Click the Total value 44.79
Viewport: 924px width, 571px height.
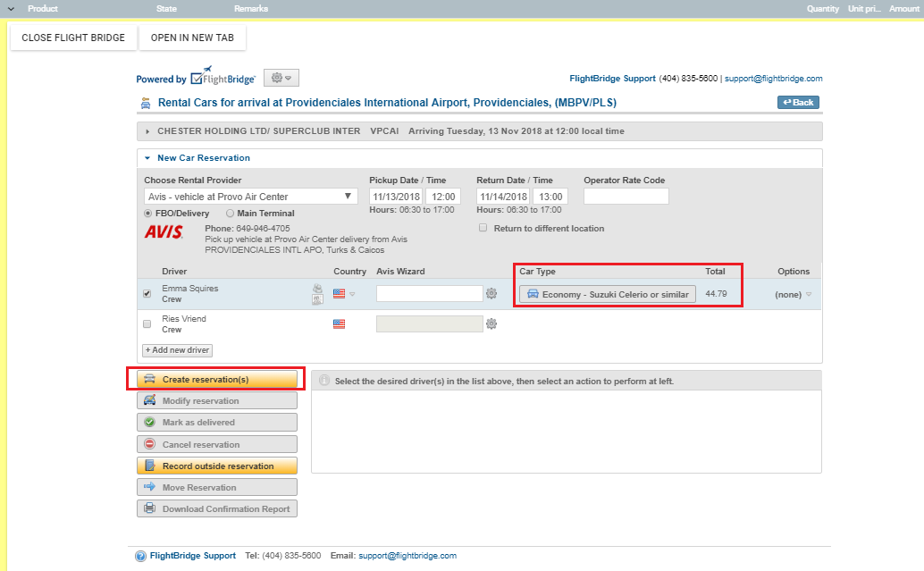716,293
